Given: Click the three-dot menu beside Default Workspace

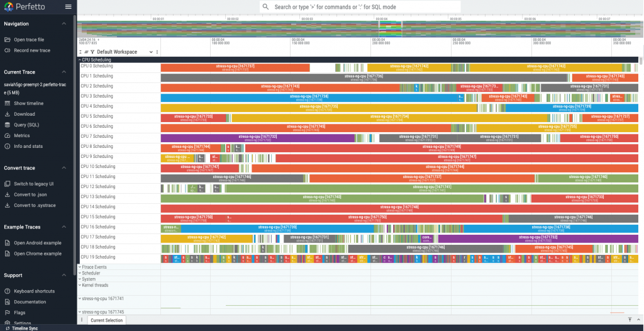Looking at the screenshot, I should 157,52.
